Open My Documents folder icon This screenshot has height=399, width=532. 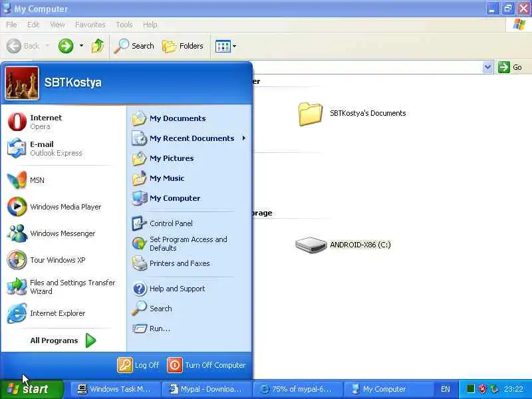(x=139, y=118)
